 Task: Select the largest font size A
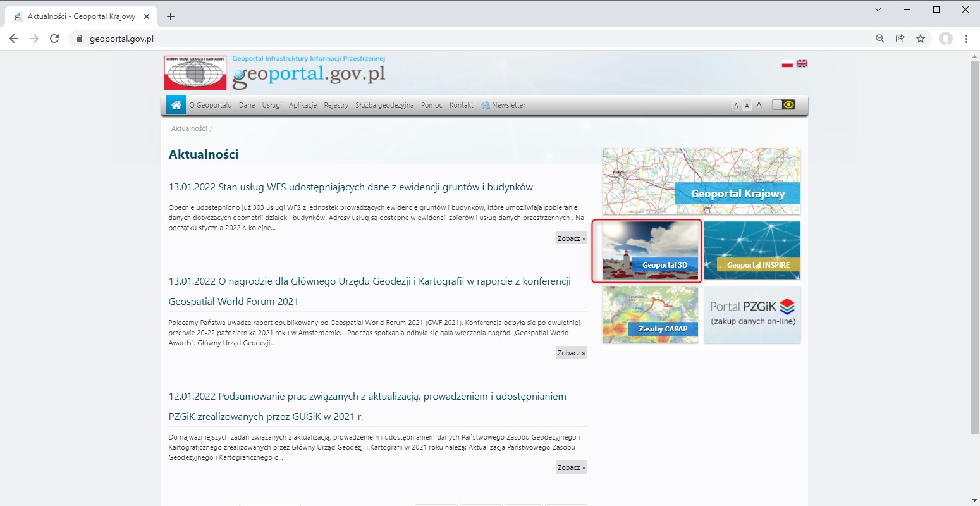759,105
